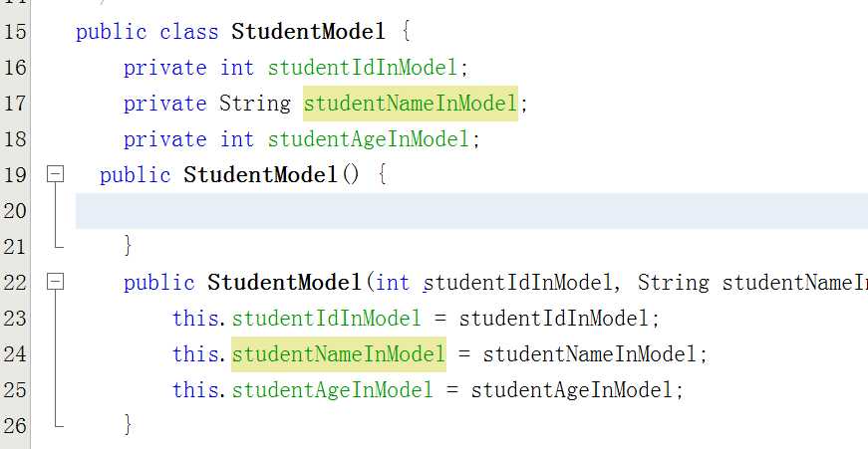Click line number 20 in the gutter

(15, 211)
